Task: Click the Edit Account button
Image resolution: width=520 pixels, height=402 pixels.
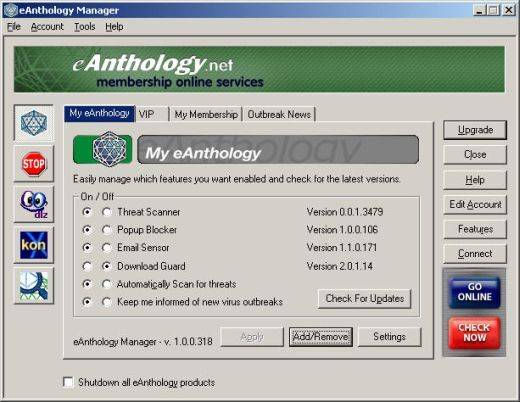Action: point(475,204)
